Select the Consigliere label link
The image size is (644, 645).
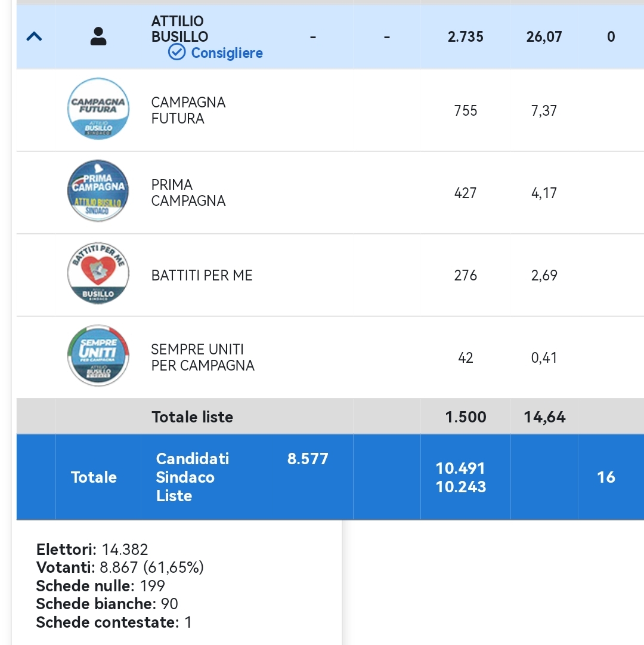coord(227,53)
